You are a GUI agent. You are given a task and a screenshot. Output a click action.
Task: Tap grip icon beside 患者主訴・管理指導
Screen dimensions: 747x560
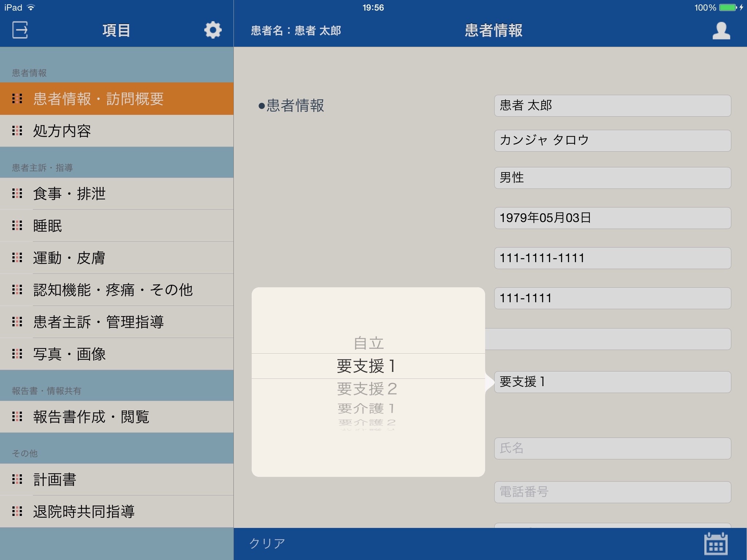point(17,322)
